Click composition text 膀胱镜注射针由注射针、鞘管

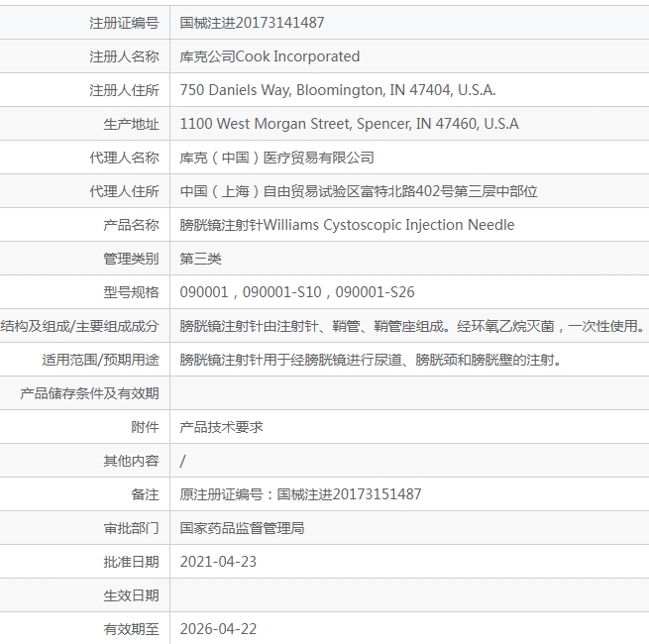(x=412, y=326)
